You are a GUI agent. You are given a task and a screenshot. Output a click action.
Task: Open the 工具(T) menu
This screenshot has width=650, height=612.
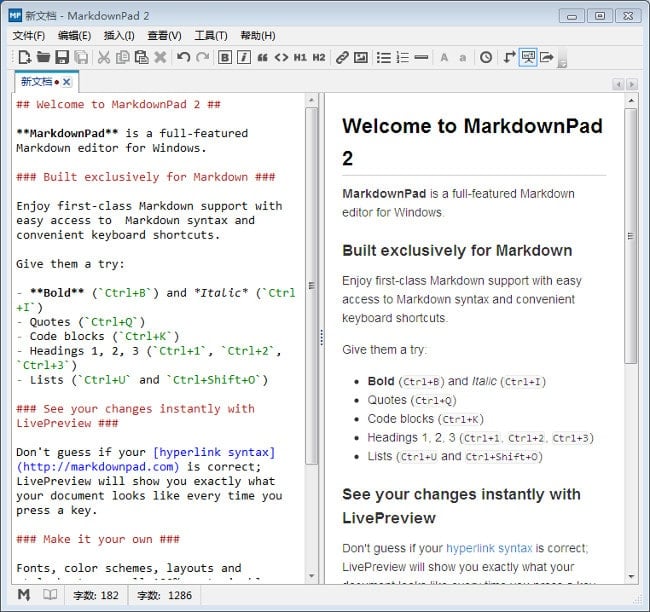(x=211, y=36)
